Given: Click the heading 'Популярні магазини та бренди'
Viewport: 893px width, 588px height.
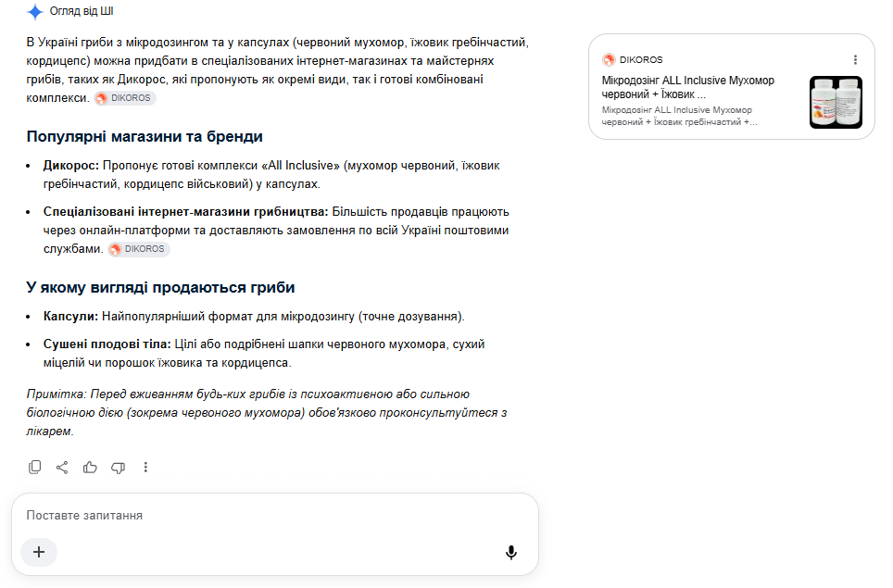Looking at the screenshot, I should [145, 137].
